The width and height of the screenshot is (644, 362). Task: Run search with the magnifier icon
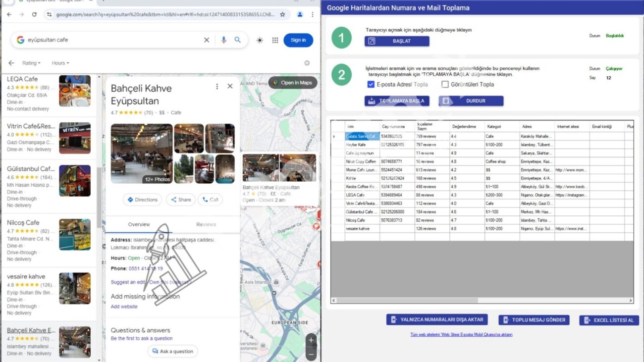[238, 40]
